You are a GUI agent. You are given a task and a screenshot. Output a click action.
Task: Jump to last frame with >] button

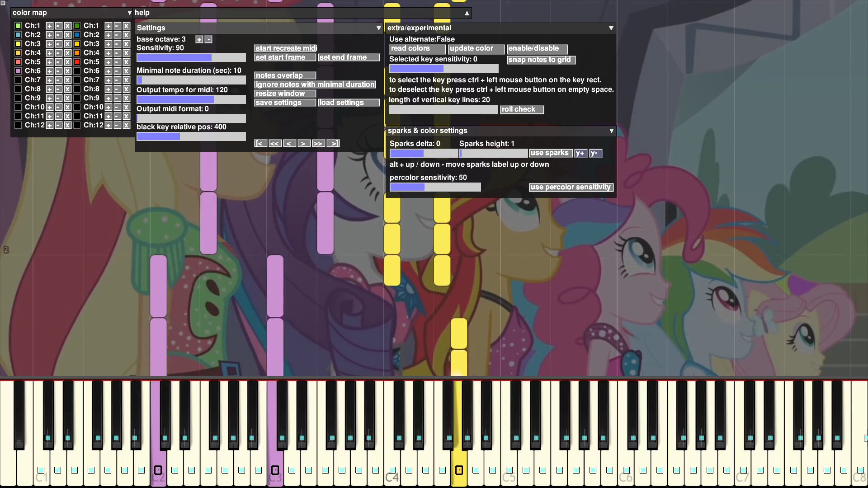click(333, 143)
